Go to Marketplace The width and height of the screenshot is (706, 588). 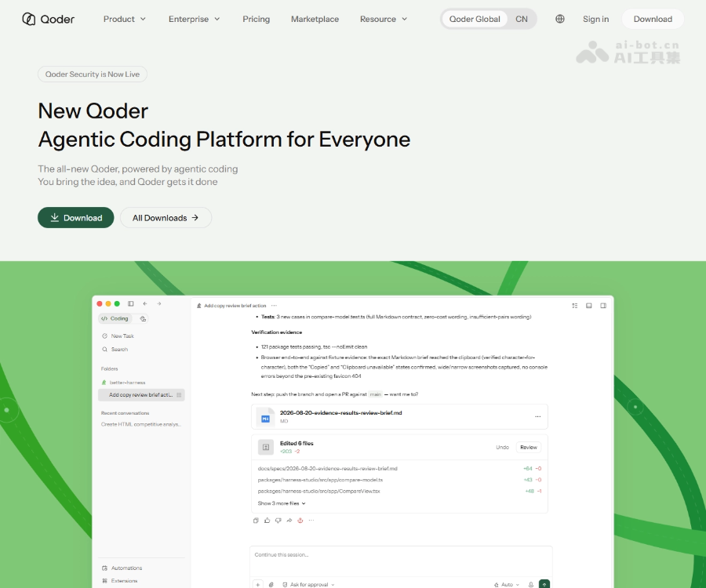pos(315,19)
